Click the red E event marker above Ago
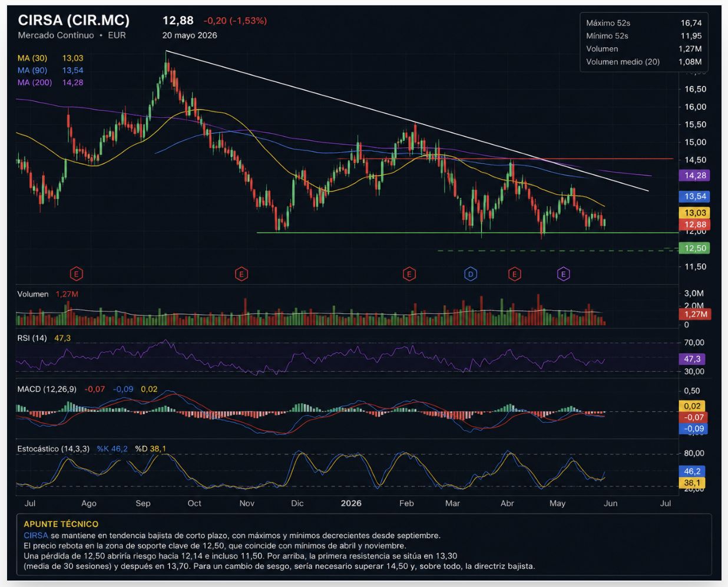728x587 pixels. point(76,274)
